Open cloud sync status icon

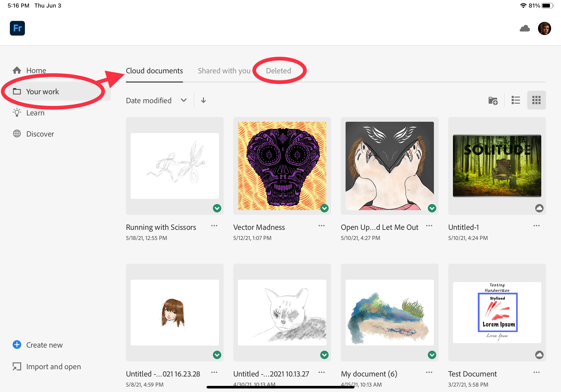(x=525, y=28)
